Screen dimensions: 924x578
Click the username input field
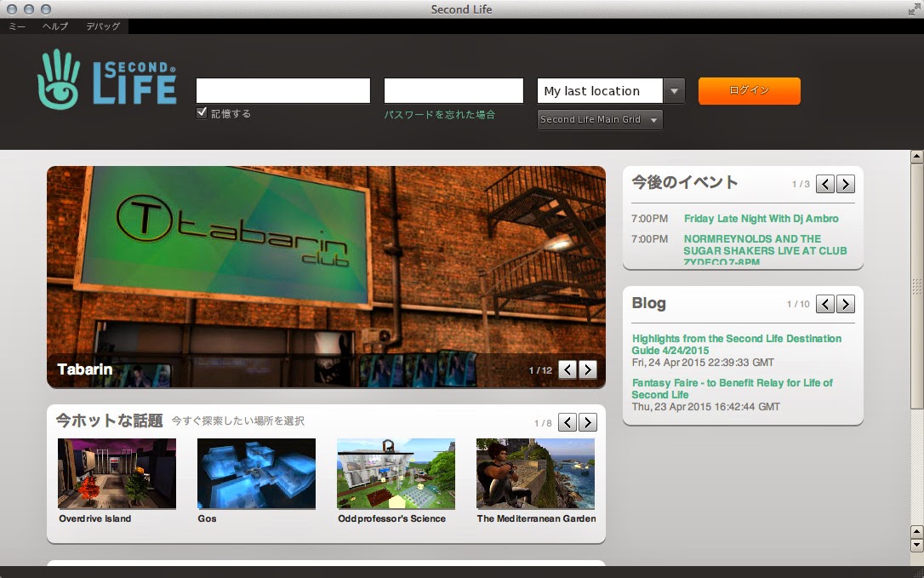[282, 91]
